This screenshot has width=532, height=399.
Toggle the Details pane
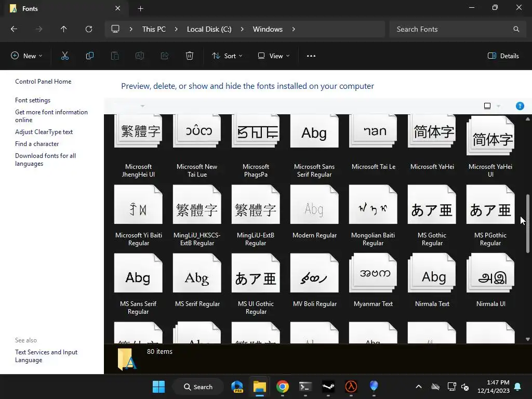[x=503, y=56]
